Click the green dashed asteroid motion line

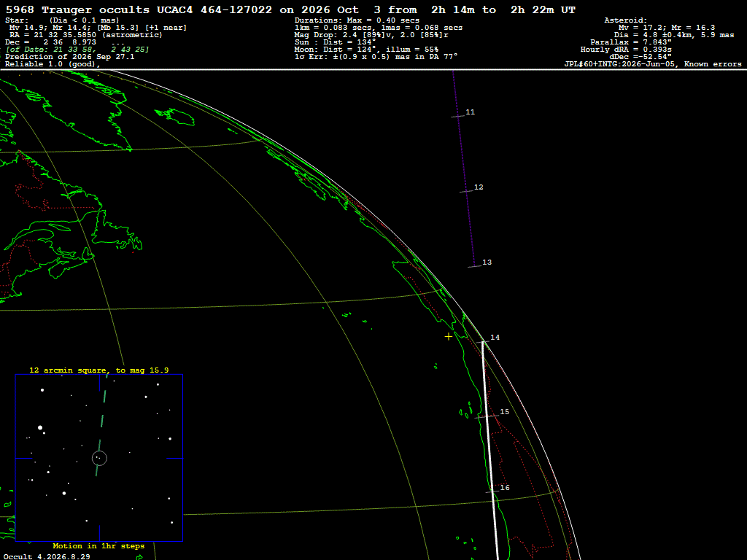click(x=101, y=424)
